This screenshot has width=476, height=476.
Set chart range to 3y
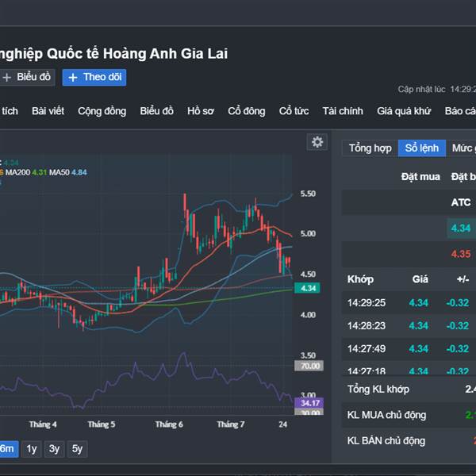(54, 449)
